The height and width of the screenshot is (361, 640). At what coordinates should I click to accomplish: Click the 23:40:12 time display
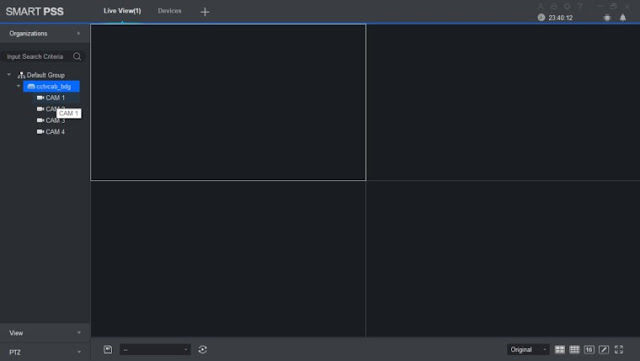coord(560,18)
